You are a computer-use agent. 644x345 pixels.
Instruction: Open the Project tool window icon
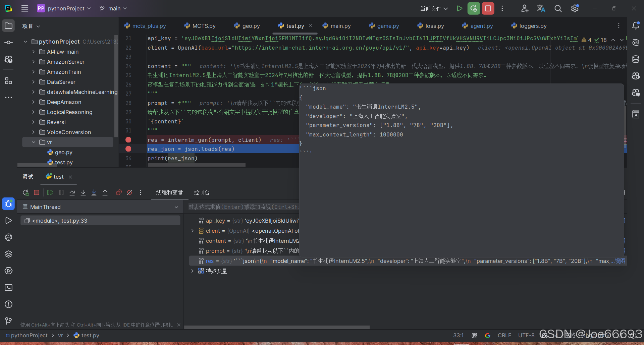[x=8, y=26]
